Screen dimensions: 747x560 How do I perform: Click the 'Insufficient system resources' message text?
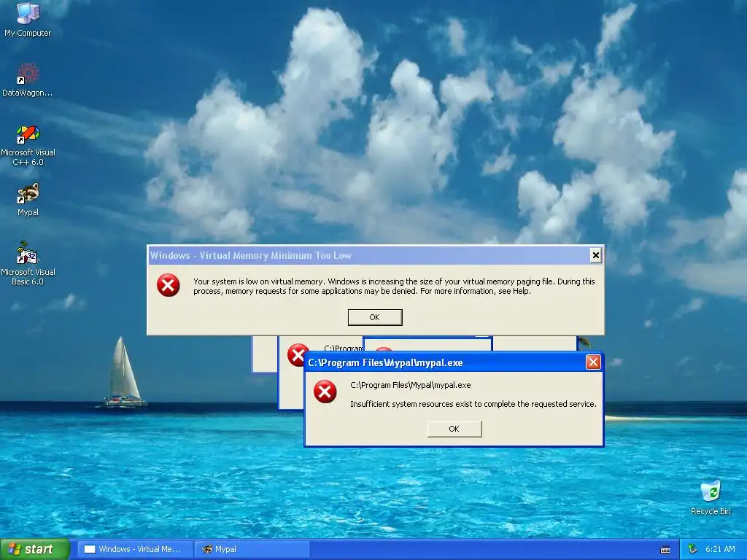tap(473, 404)
